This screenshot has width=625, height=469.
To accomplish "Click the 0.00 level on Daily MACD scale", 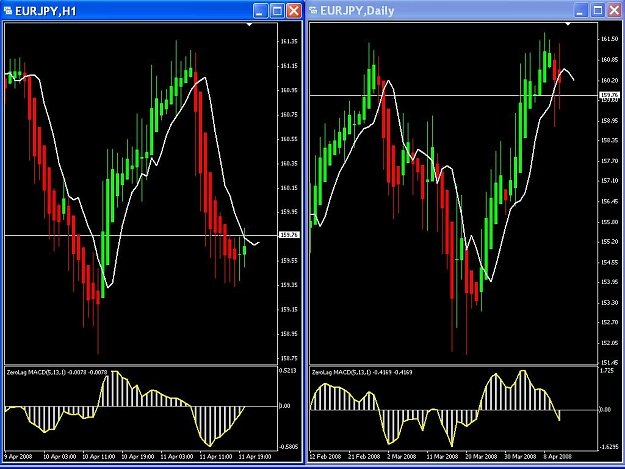I will click(x=606, y=410).
